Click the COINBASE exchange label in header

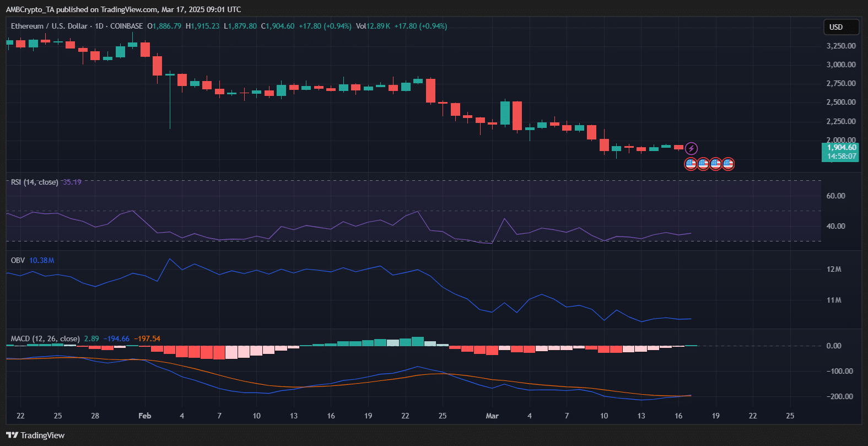[x=126, y=26]
